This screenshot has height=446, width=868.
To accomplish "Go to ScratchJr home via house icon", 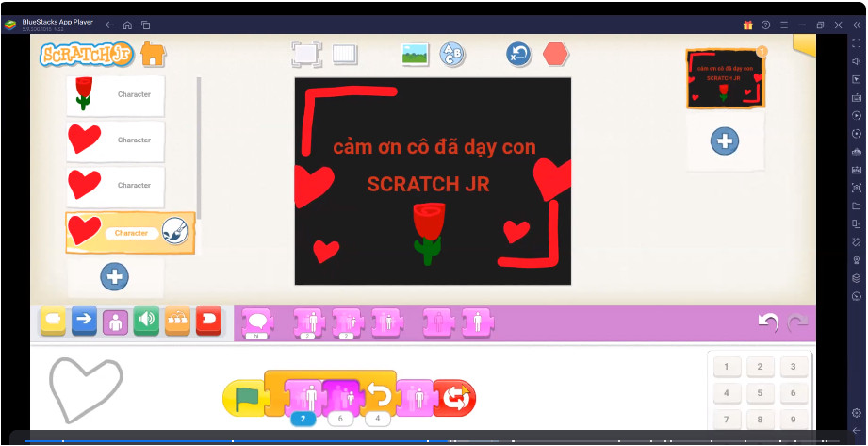I will (154, 55).
